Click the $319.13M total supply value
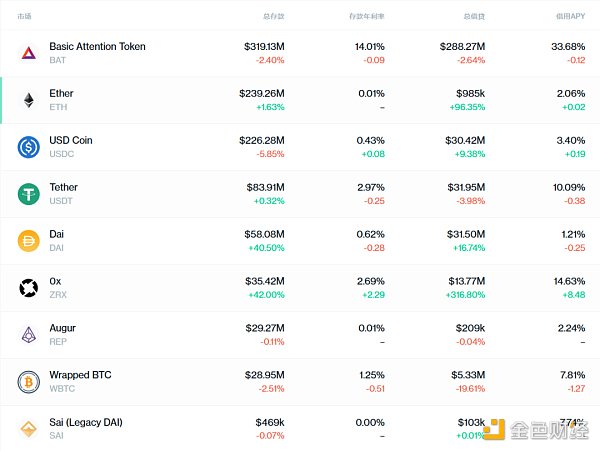Screen dimensions: 600x451 click(264, 47)
